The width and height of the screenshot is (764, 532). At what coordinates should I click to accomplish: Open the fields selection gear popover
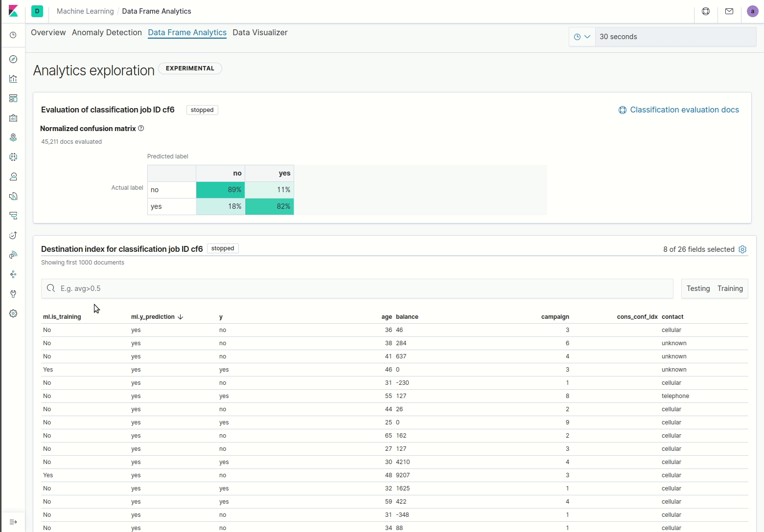[x=742, y=249]
